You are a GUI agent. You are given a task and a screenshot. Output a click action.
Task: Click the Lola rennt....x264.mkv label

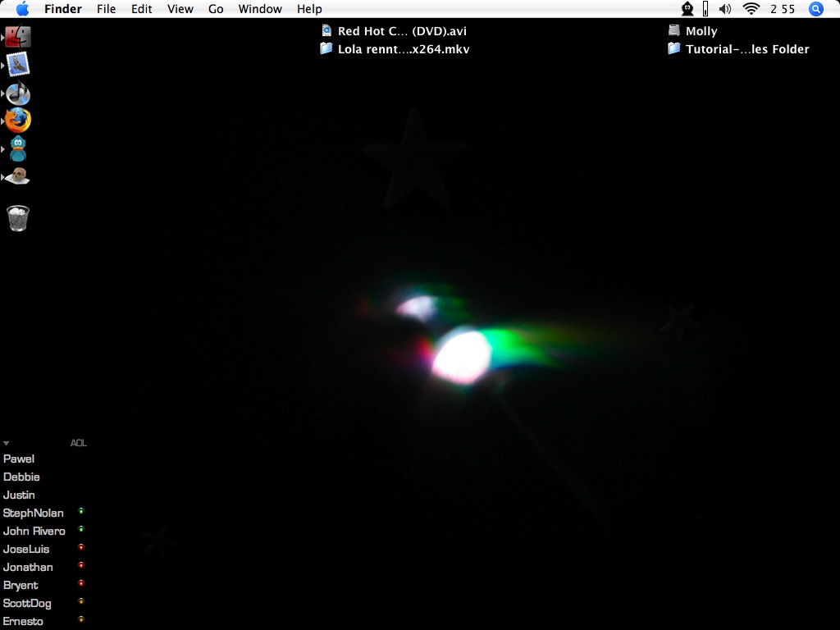(404, 49)
